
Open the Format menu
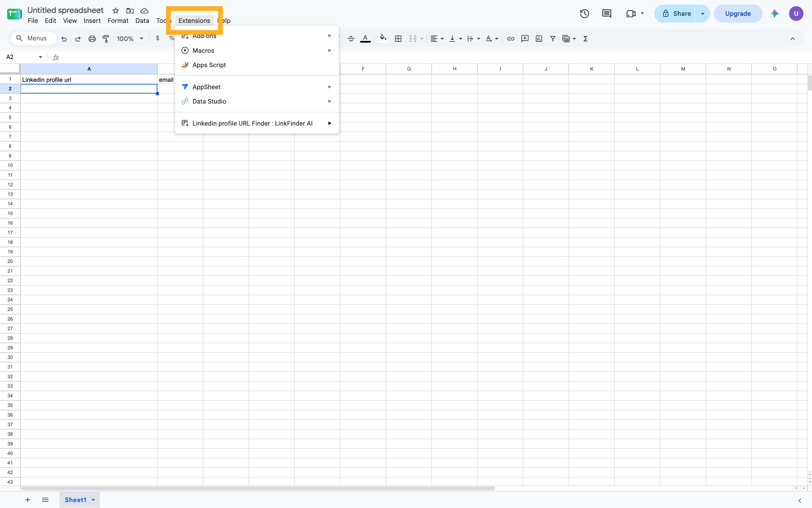[118, 21]
